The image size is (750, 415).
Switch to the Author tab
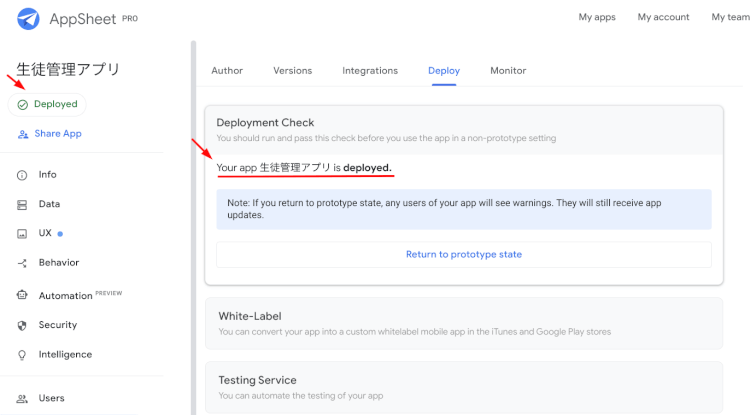pyautogui.click(x=227, y=71)
